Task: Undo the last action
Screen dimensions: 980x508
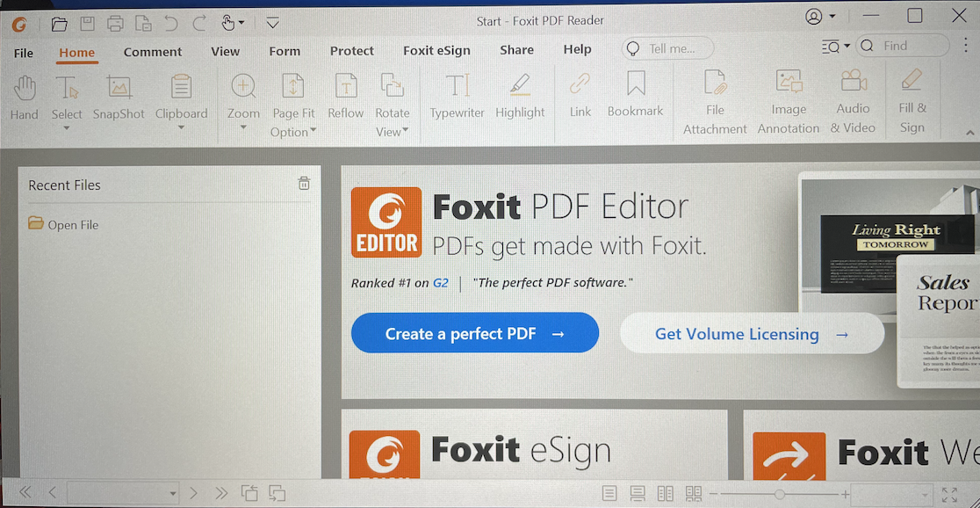Action: (x=170, y=24)
